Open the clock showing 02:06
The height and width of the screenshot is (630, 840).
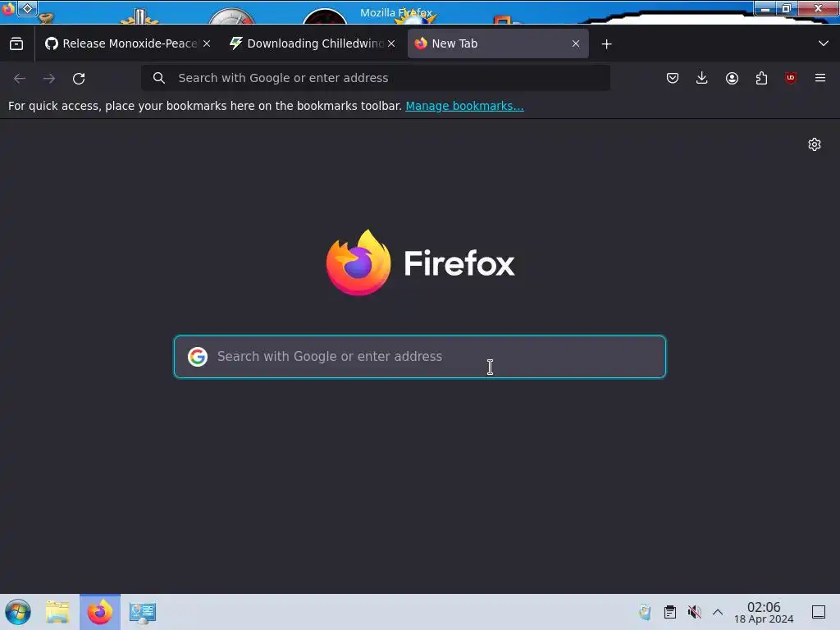coord(764,612)
